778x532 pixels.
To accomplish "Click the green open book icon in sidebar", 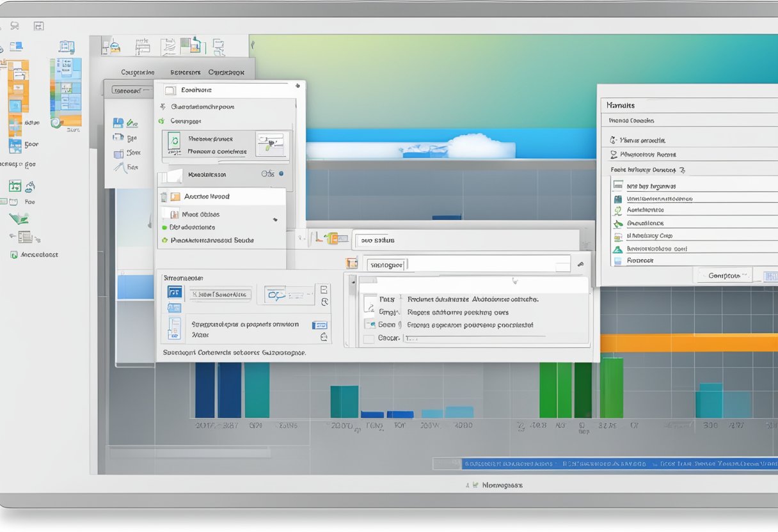I will (x=18, y=218).
